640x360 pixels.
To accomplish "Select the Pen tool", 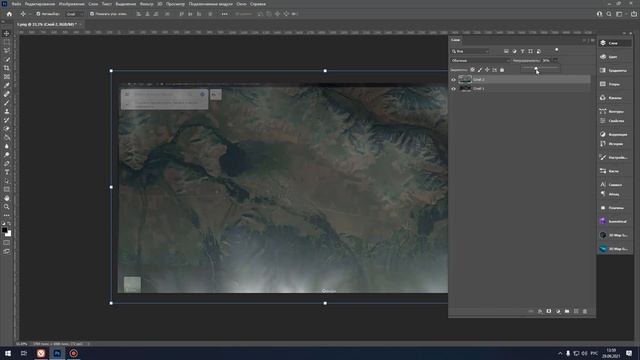I will tap(7, 164).
